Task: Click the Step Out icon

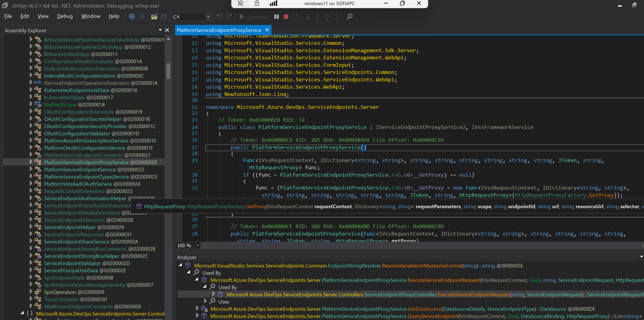Action: point(336,17)
